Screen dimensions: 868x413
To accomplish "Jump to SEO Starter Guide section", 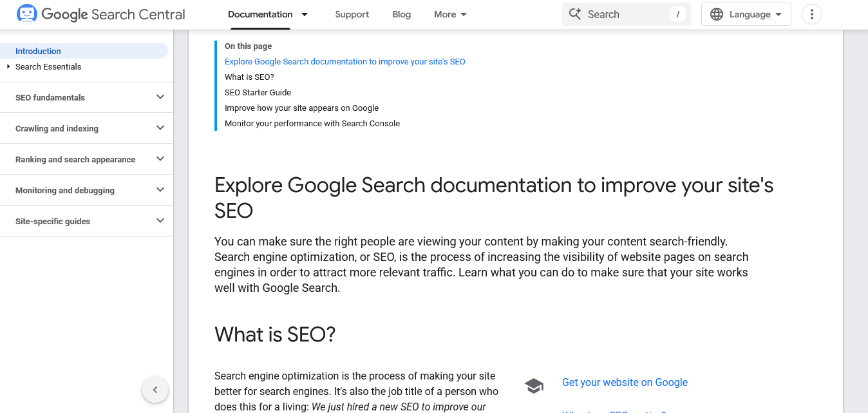I will [x=258, y=92].
